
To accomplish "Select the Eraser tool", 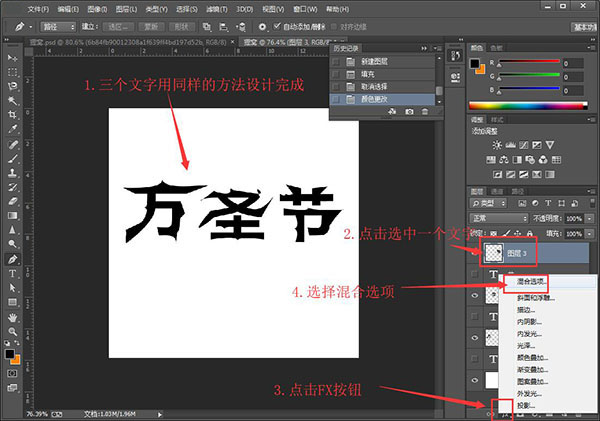I will click(x=12, y=201).
